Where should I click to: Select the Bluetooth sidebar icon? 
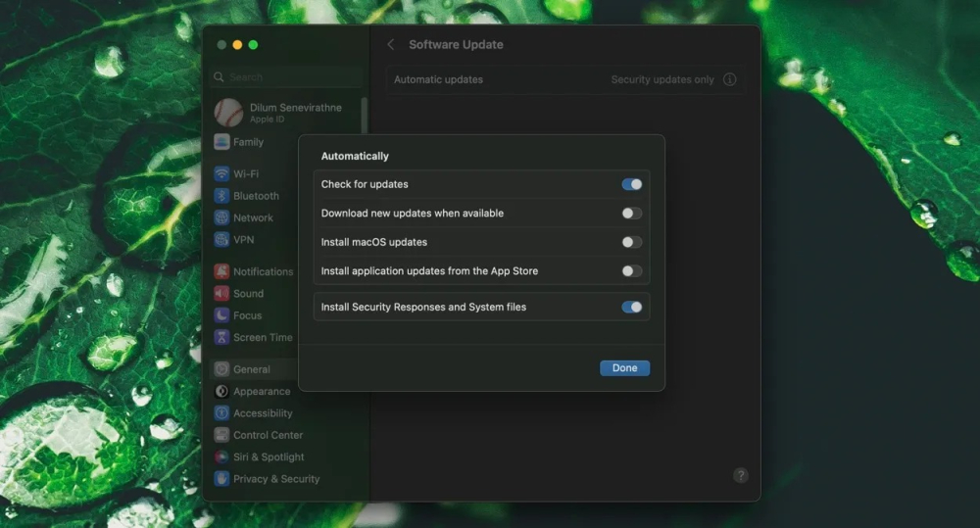click(222, 196)
